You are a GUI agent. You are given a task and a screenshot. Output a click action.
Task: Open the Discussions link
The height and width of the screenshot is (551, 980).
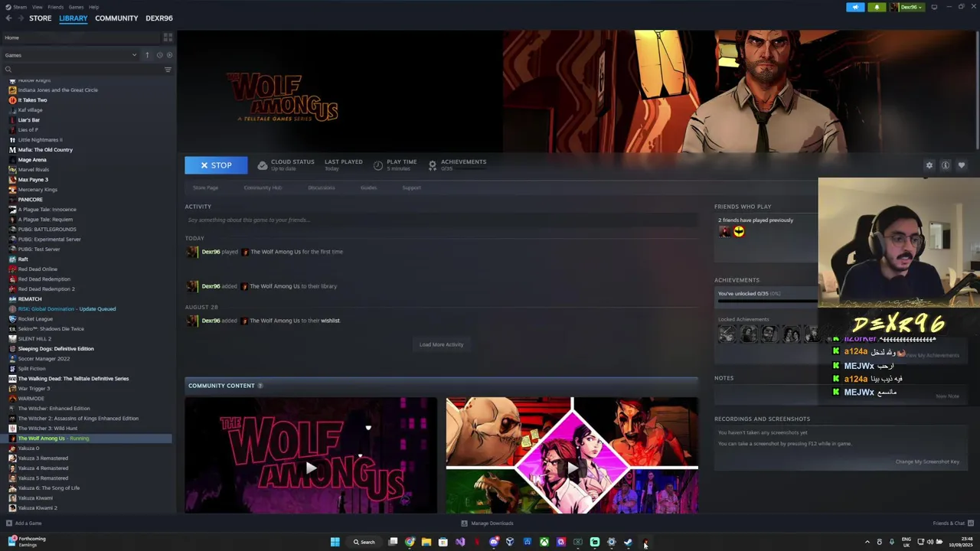coord(322,187)
